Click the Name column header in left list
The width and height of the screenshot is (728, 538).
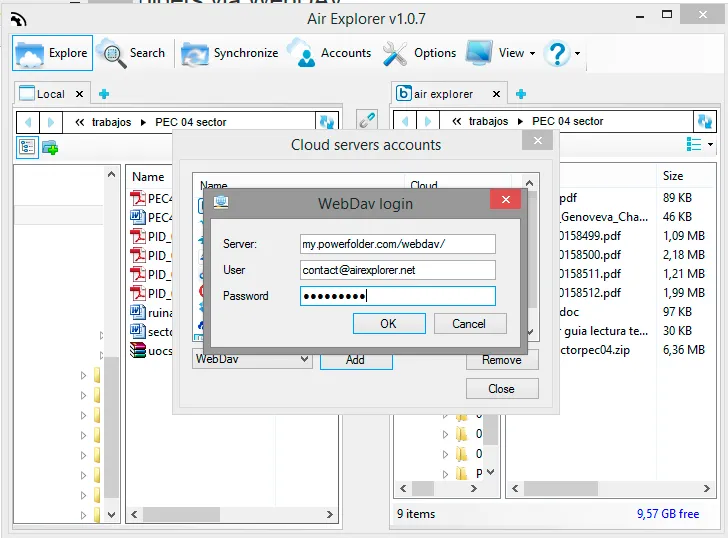(148, 177)
